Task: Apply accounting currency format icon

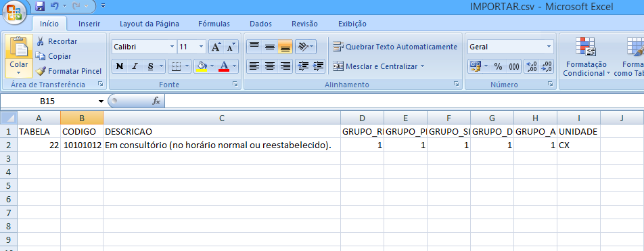Action: [x=475, y=66]
